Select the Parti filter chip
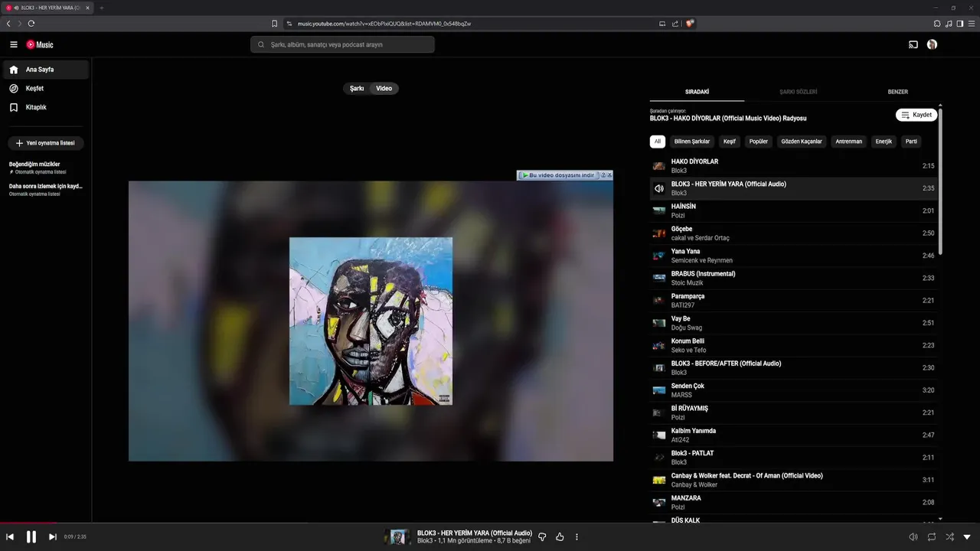Image resolution: width=980 pixels, height=551 pixels. click(x=911, y=142)
